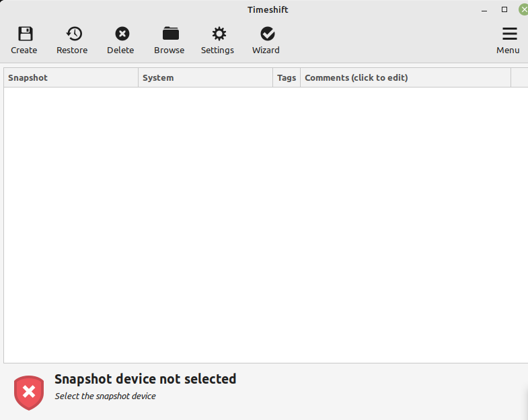The height and width of the screenshot is (420, 528).
Task: Click the Timeshift window title
Action: coord(268,10)
